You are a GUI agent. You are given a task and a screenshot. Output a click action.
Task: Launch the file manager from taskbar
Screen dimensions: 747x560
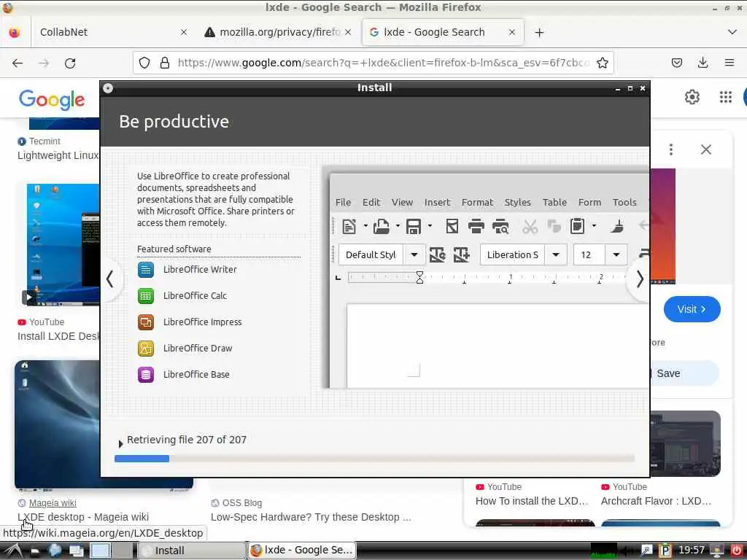click(35, 551)
